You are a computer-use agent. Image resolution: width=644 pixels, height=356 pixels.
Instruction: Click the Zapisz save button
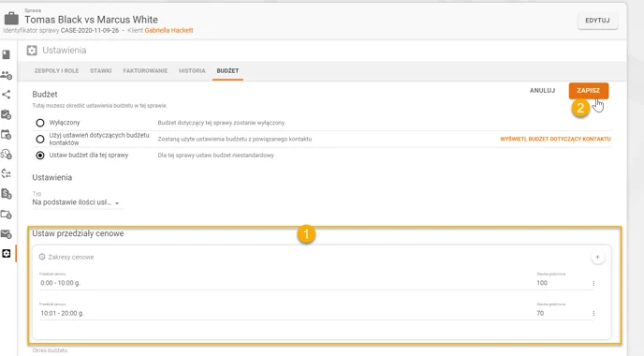coord(588,91)
